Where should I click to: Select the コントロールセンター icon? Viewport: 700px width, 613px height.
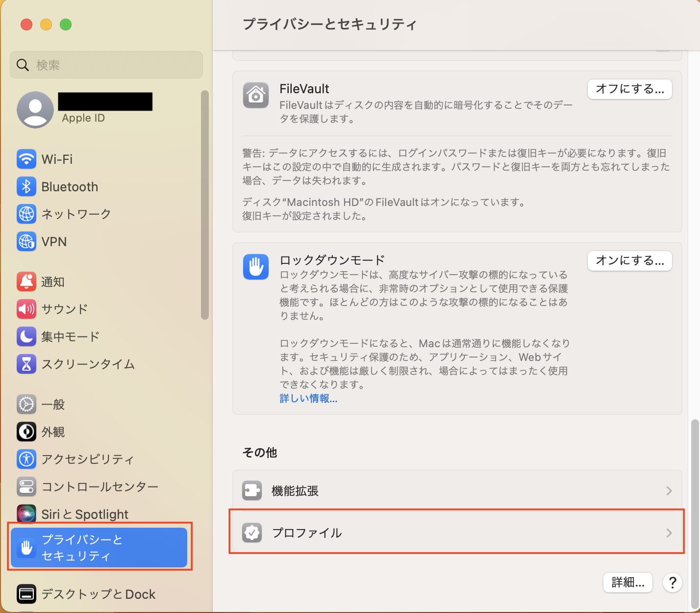point(26,486)
